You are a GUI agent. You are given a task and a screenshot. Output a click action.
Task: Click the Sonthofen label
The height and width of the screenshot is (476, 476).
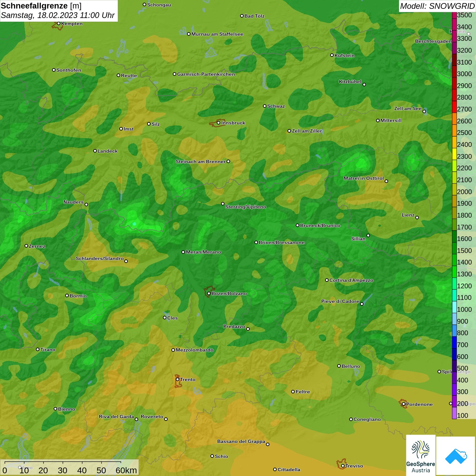[x=69, y=70]
